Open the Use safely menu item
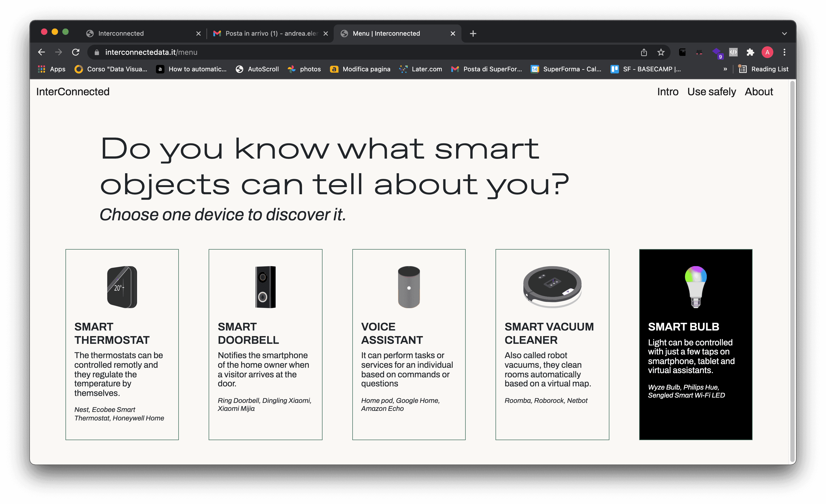The width and height of the screenshot is (826, 504). pos(711,92)
